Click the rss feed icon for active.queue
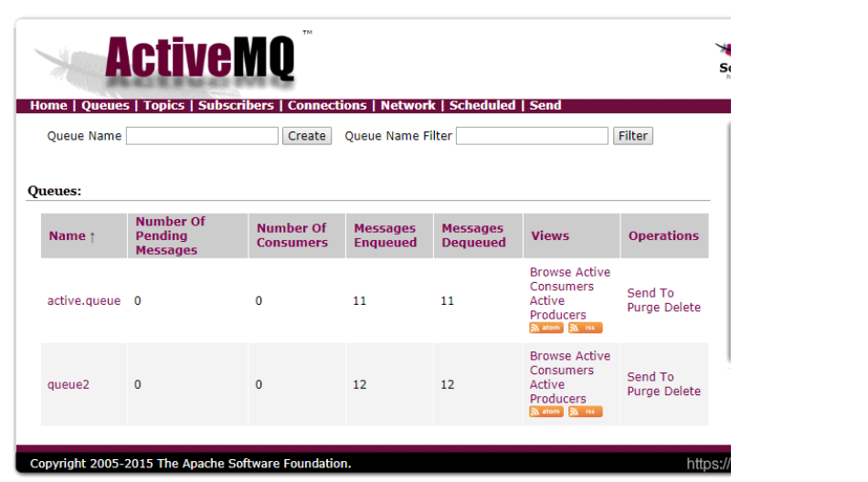The image size is (868, 482). pos(585,328)
